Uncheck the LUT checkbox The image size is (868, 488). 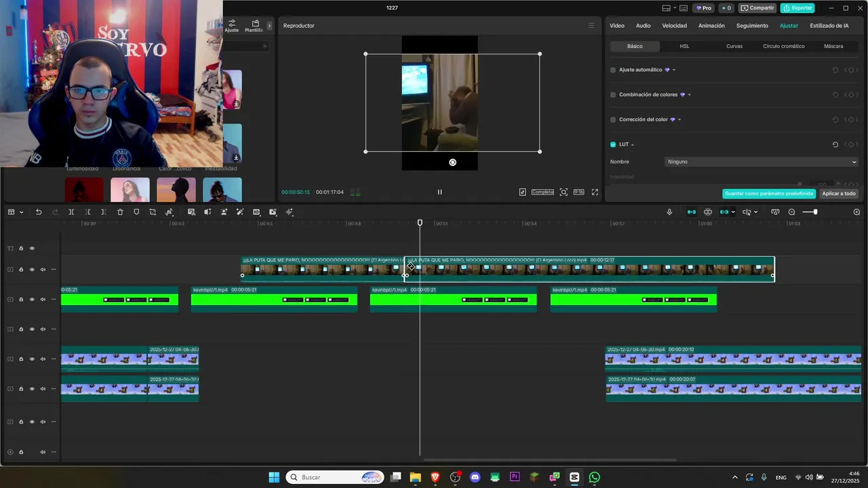613,144
